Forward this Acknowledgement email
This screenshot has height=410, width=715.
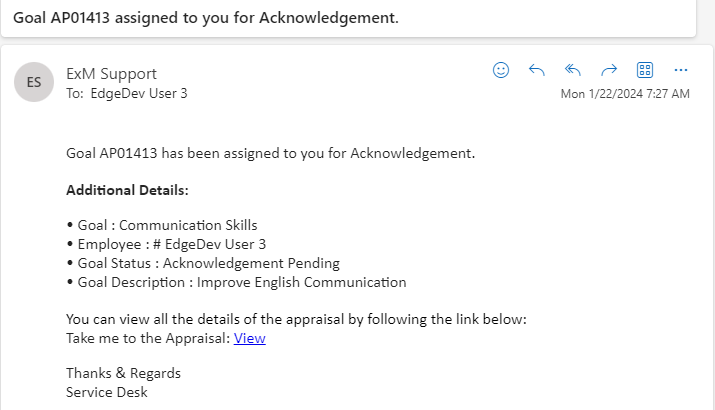tap(609, 70)
